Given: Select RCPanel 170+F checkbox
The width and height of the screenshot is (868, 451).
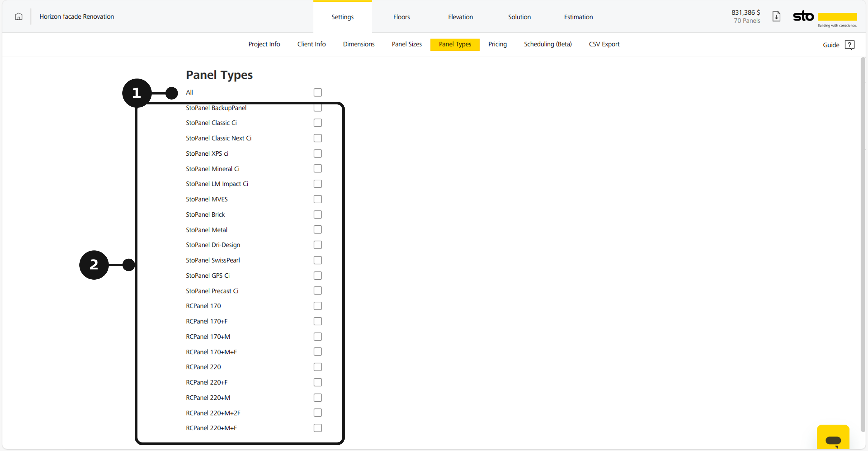Looking at the screenshot, I should (317, 321).
